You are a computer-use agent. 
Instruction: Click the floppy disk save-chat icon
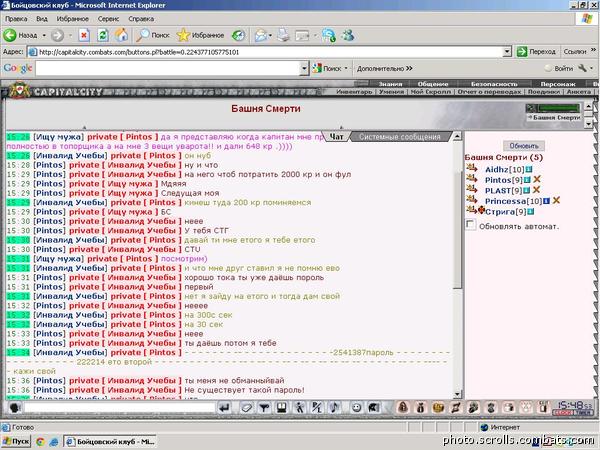(x=282, y=408)
